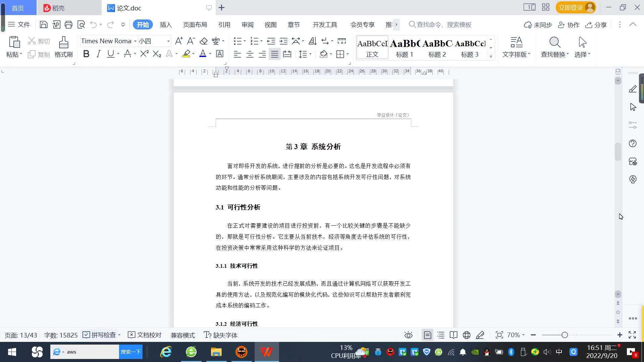Click the italic formatting icon
644x362 pixels.
click(x=98, y=54)
